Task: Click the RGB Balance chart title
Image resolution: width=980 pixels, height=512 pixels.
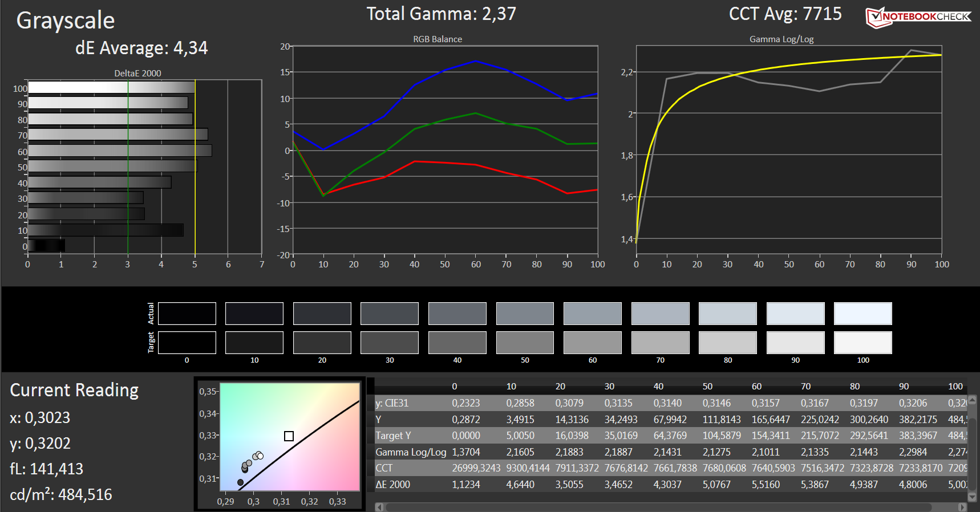Action: (x=438, y=39)
